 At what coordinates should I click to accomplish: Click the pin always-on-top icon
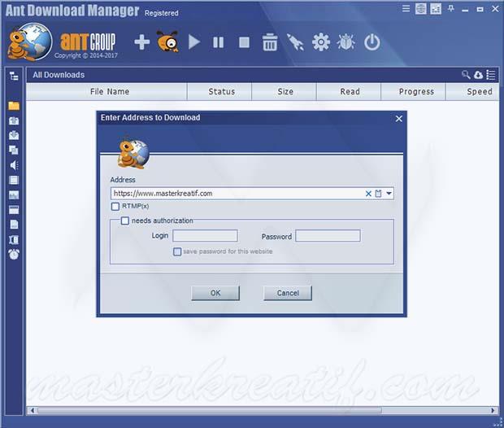pyautogui.click(x=451, y=9)
